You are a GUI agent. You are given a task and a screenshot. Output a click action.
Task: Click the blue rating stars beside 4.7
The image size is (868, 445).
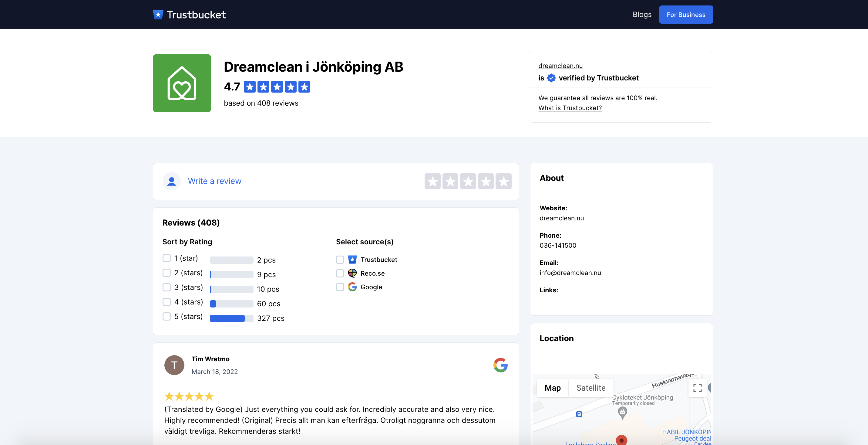tap(277, 87)
